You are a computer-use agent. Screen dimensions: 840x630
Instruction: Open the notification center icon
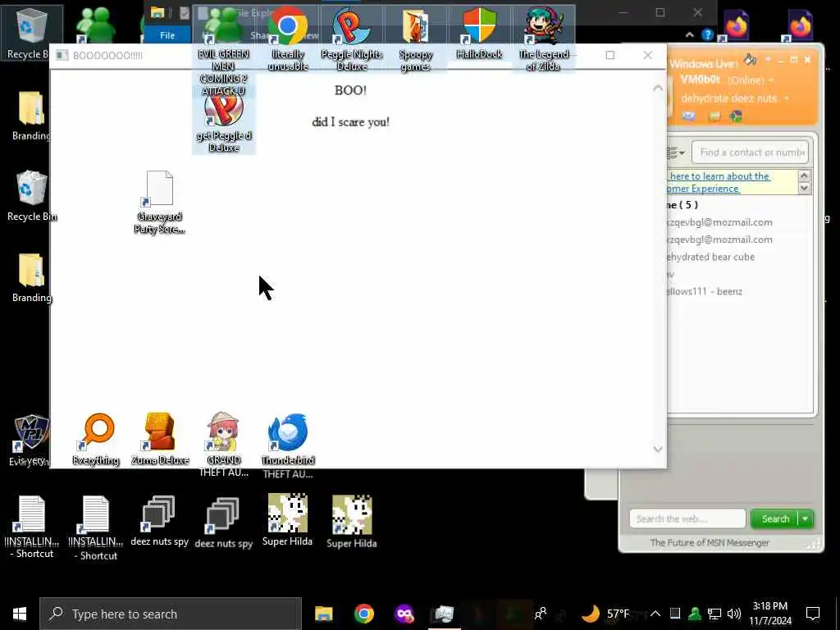813,614
